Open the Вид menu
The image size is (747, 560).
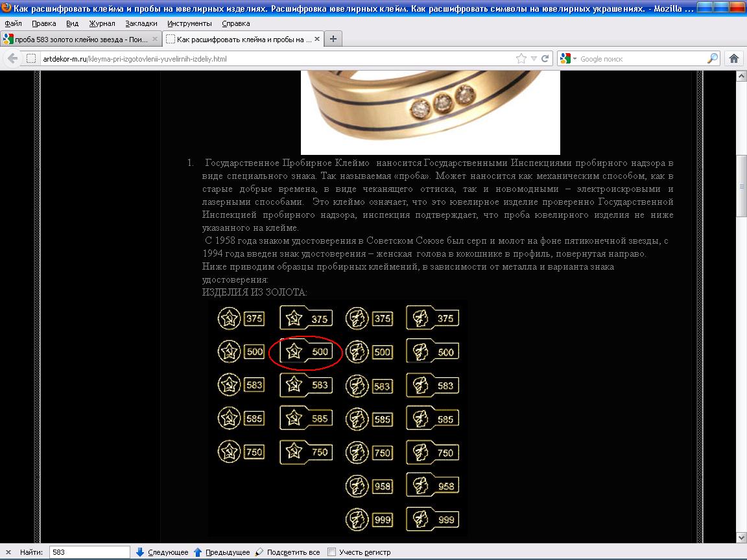coord(73,23)
